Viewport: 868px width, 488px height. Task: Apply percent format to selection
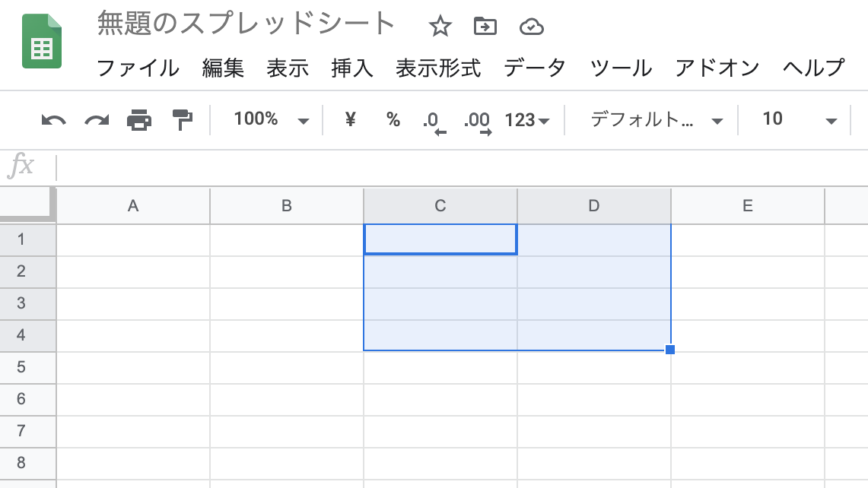click(393, 119)
